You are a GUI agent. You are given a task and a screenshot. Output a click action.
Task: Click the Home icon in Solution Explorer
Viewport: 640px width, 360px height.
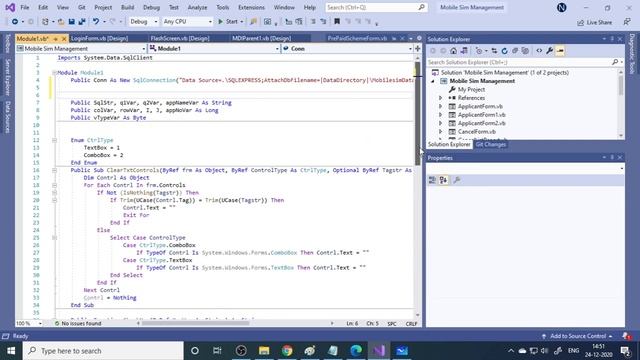(x=453, y=51)
